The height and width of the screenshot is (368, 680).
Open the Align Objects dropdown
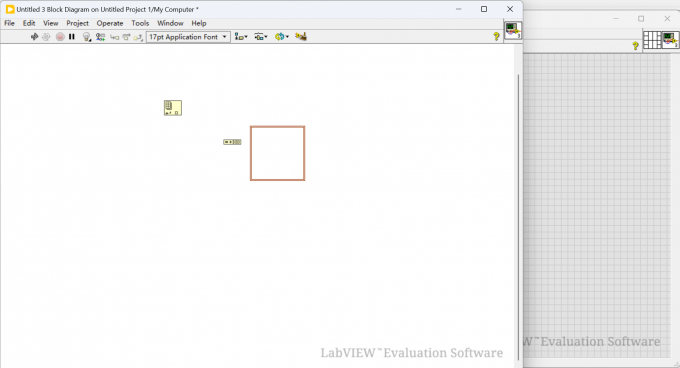pos(241,37)
